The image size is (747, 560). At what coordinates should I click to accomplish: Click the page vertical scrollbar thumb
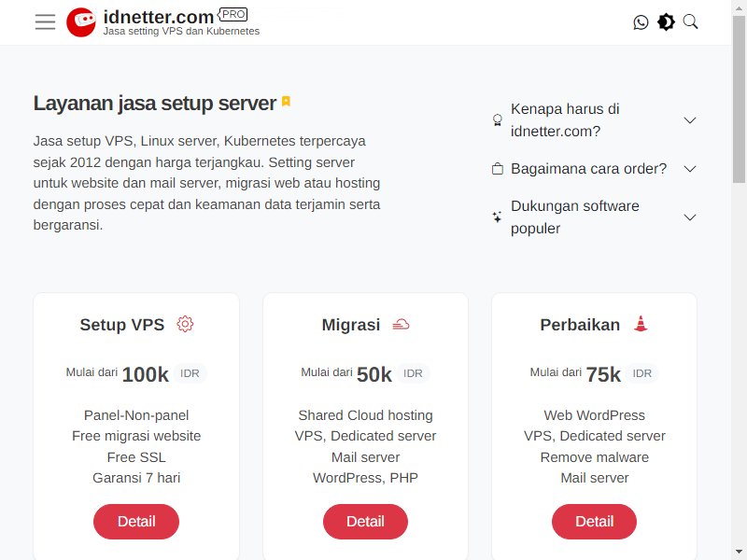click(x=739, y=99)
